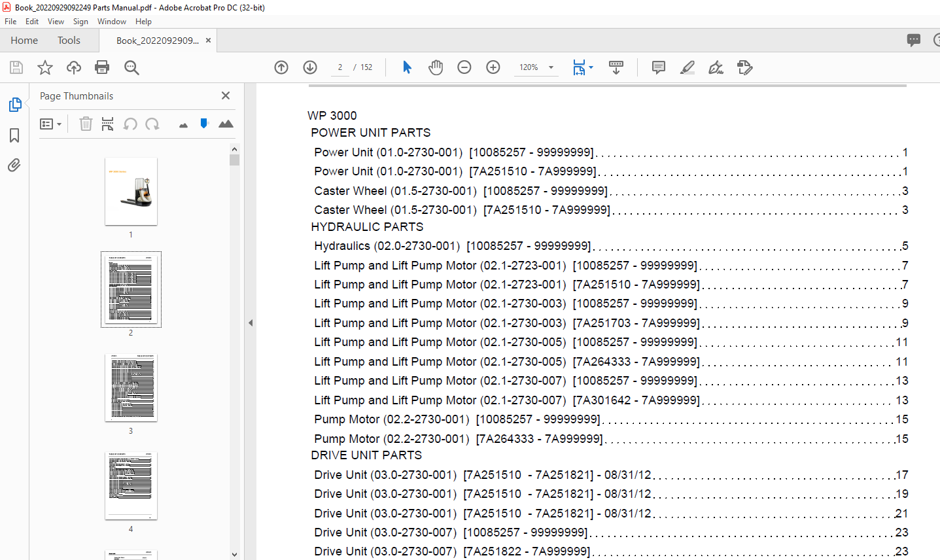Select the page 4 thumbnail
940x560 pixels.
click(x=131, y=485)
